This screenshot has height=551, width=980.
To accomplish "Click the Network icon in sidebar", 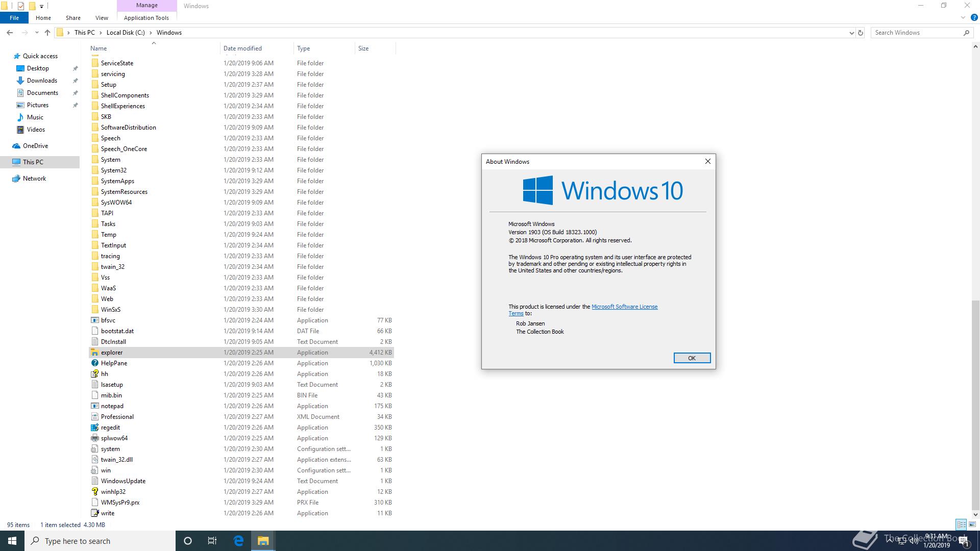I will tap(16, 179).
